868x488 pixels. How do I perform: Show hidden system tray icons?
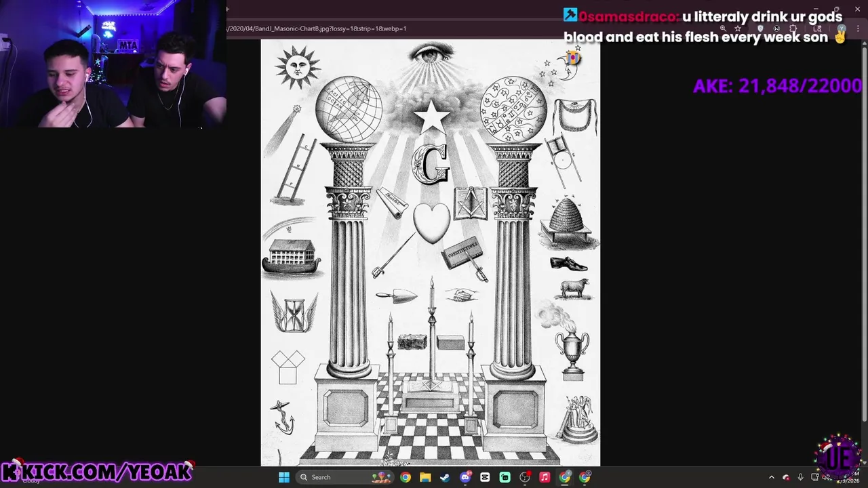(x=771, y=477)
